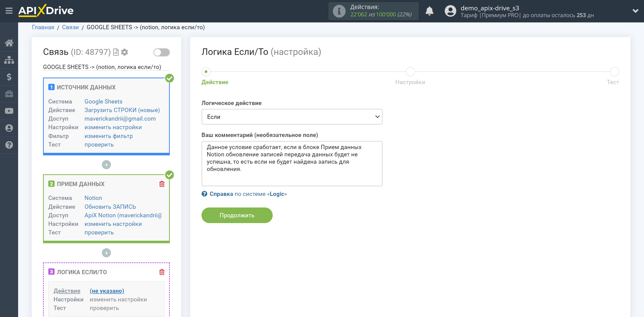Open Справка по системе Logic link
The width and height of the screenshot is (644, 317).
[x=248, y=194]
